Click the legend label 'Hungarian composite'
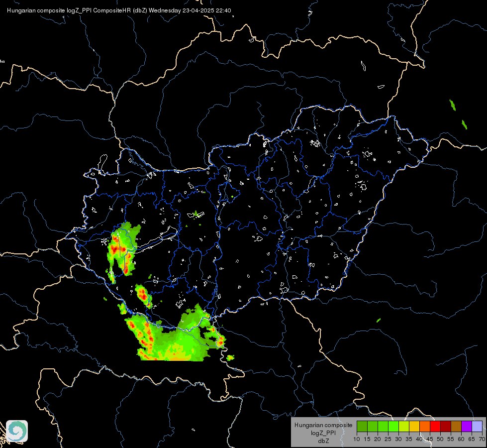The width and height of the screenshot is (487, 448). (323, 425)
